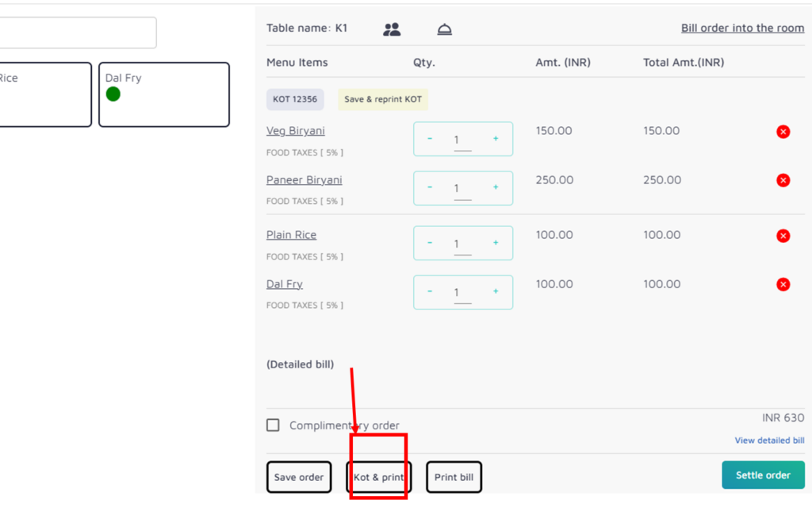Screen dimensions: 812x508
Task: Delete Dal Fry using its red cross icon
Action: click(x=783, y=285)
